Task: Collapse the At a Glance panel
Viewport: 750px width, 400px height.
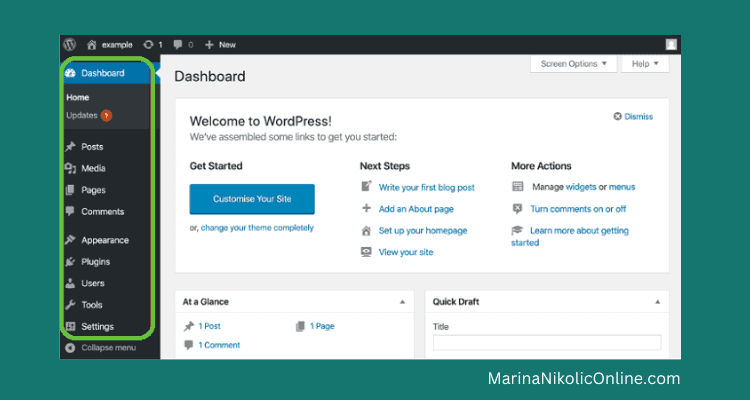Action: (x=402, y=302)
